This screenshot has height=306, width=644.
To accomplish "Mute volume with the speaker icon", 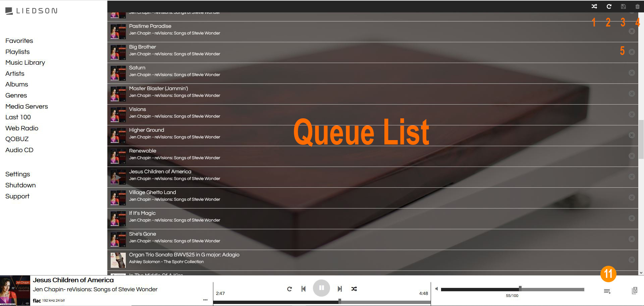I will click(x=436, y=289).
